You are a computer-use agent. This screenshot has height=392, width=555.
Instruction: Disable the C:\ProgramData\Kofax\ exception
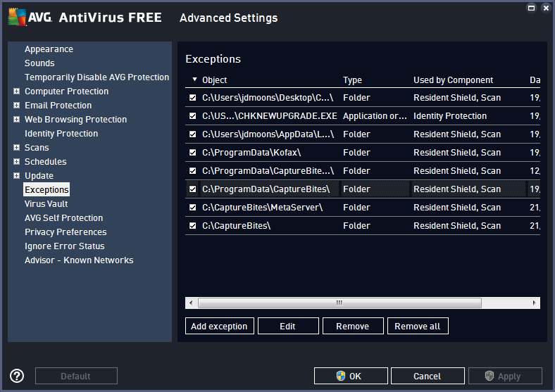click(192, 153)
